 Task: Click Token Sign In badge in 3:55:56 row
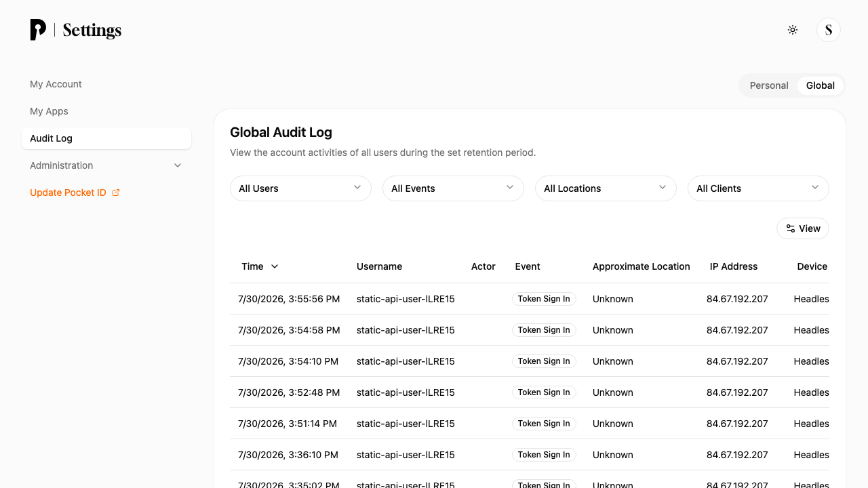point(544,299)
